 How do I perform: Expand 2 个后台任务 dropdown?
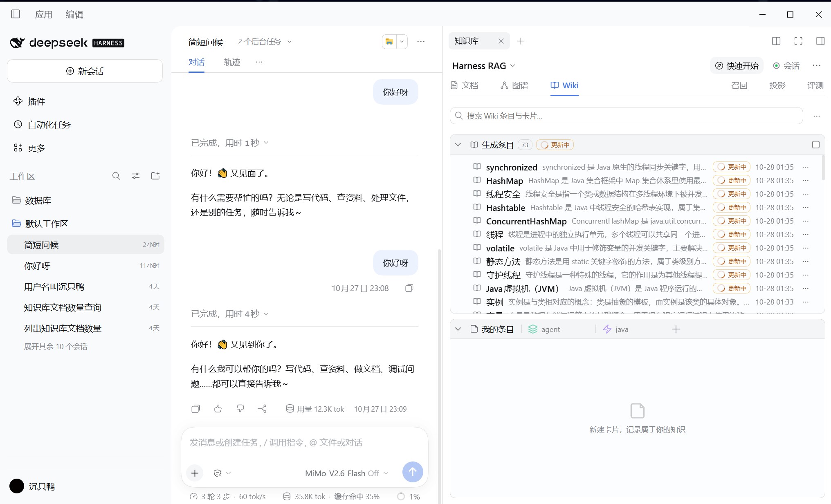point(265,42)
